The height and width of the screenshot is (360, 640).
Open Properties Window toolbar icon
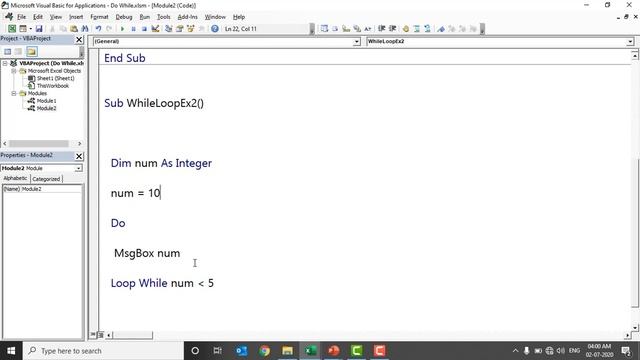179,29
